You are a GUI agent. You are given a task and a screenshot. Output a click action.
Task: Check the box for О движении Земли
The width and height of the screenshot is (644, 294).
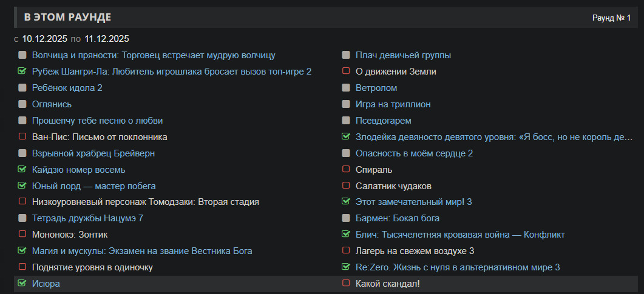(346, 72)
